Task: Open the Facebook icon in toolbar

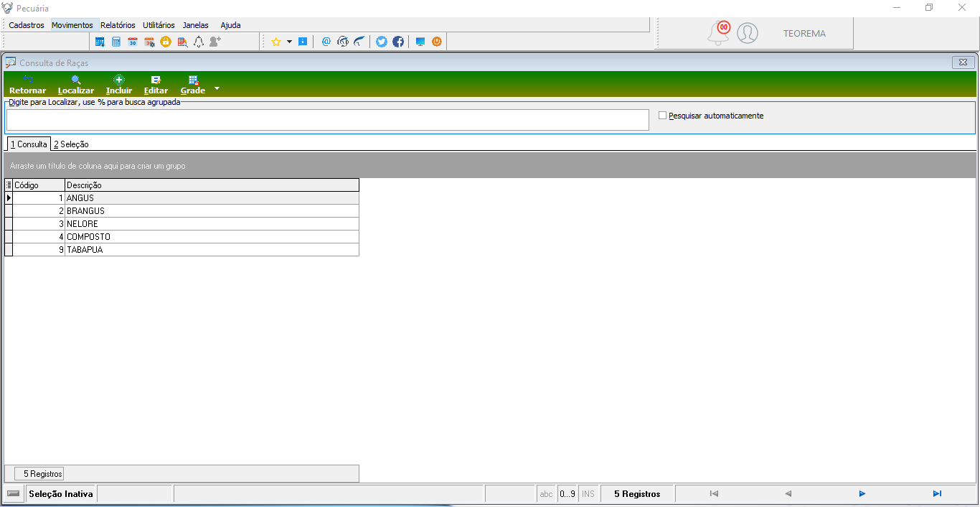Action: [x=398, y=42]
